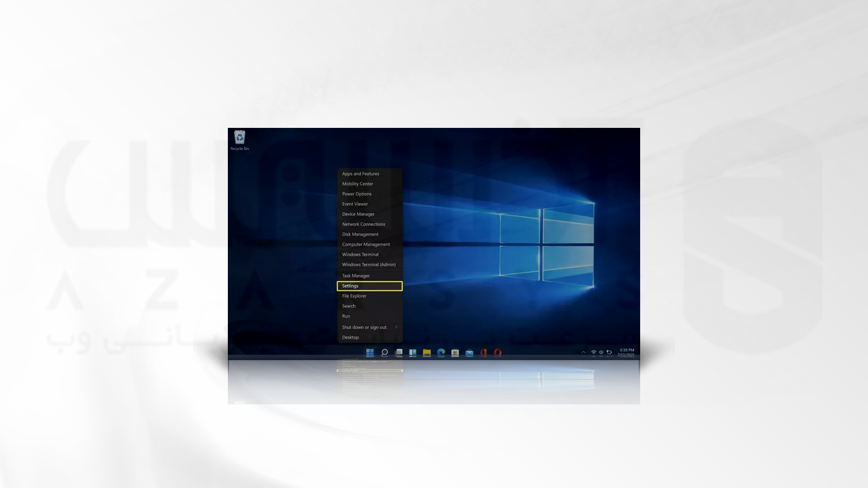Choose Computer Management in the menu
The width and height of the screenshot is (868, 488).
point(370,244)
